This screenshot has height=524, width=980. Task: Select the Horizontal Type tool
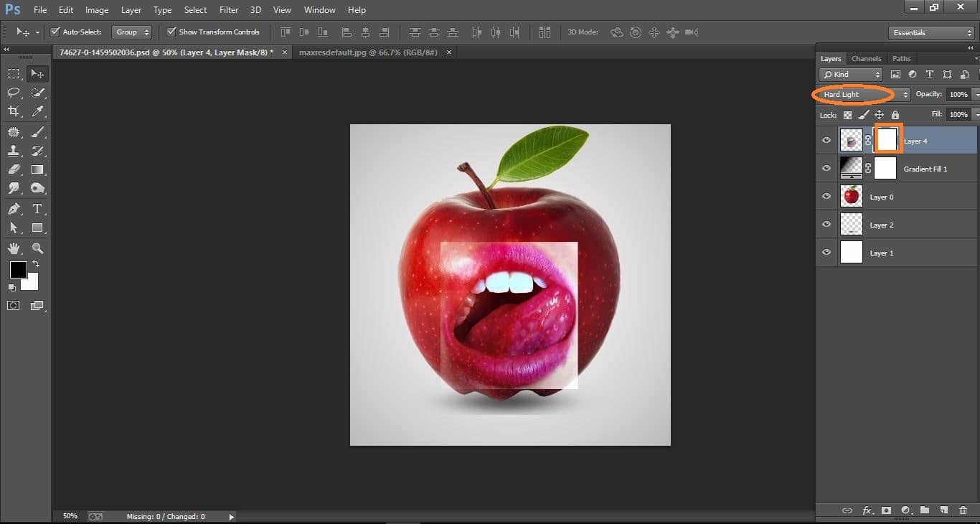point(37,208)
